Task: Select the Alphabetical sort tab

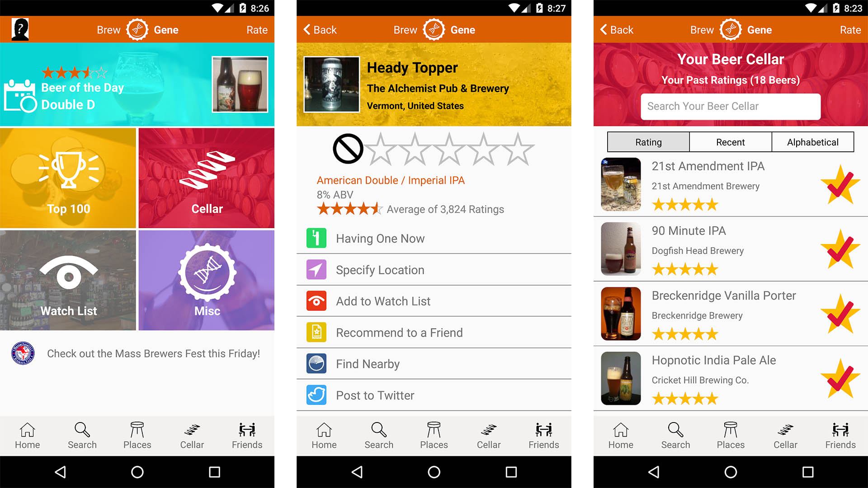Action: tap(812, 142)
